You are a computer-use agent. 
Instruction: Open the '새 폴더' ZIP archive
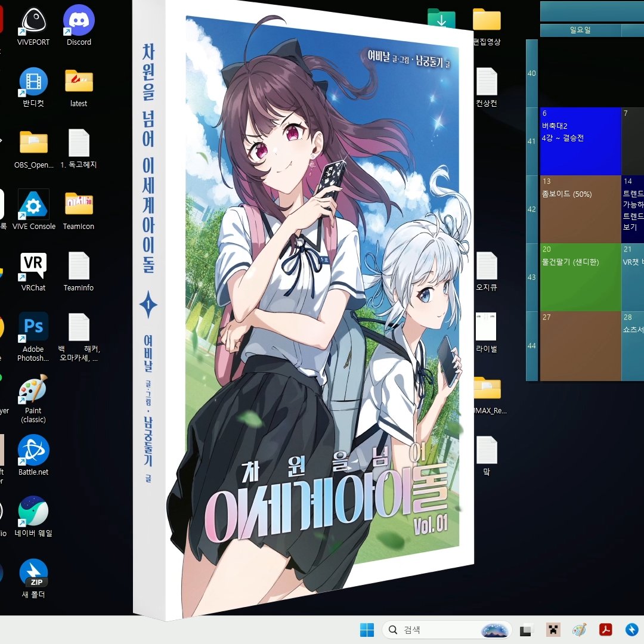point(33,578)
